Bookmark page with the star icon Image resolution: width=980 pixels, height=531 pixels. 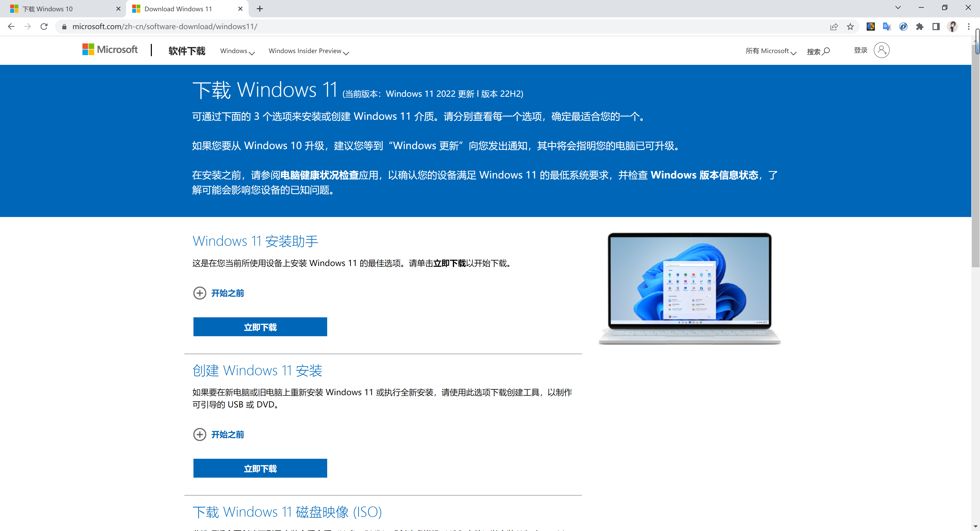850,26
